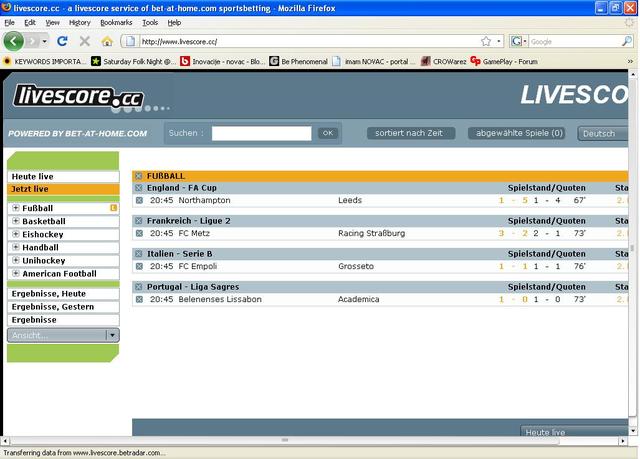Click the Reload page icon
The image size is (640, 459).
click(62, 41)
